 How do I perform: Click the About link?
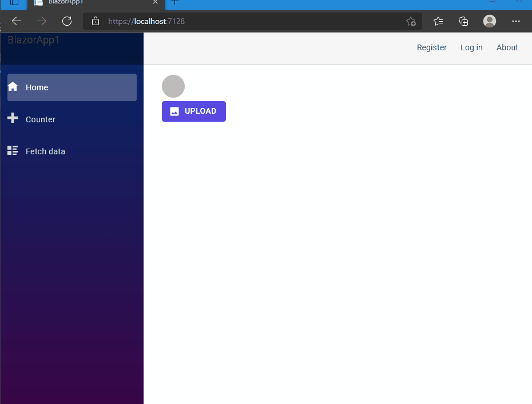507,47
